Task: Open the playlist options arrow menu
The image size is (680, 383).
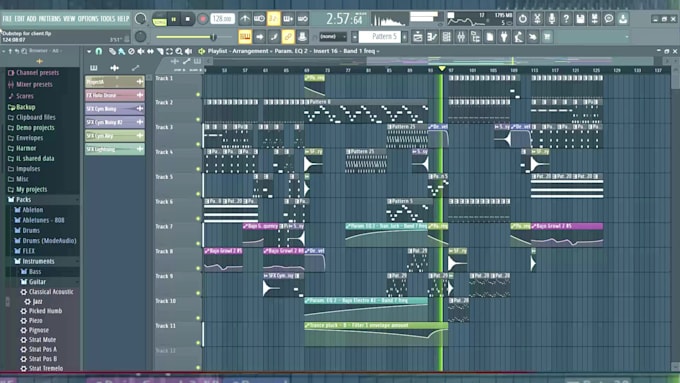Action: click(89, 51)
